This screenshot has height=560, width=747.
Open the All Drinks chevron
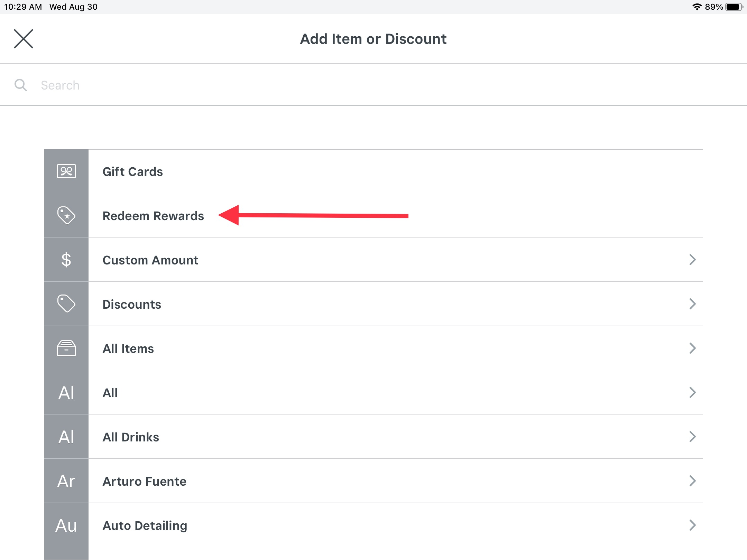pyautogui.click(x=692, y=437)
